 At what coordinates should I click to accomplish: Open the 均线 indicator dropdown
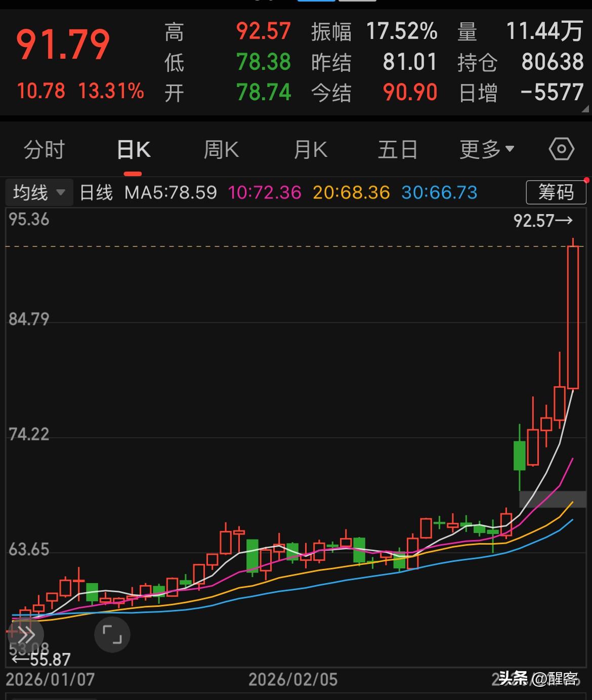coord(38,192)
